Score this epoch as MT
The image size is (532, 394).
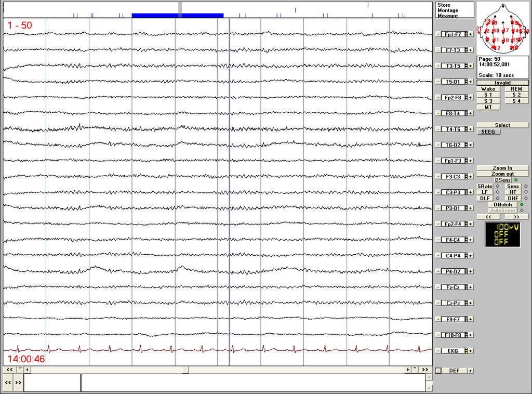488,107
